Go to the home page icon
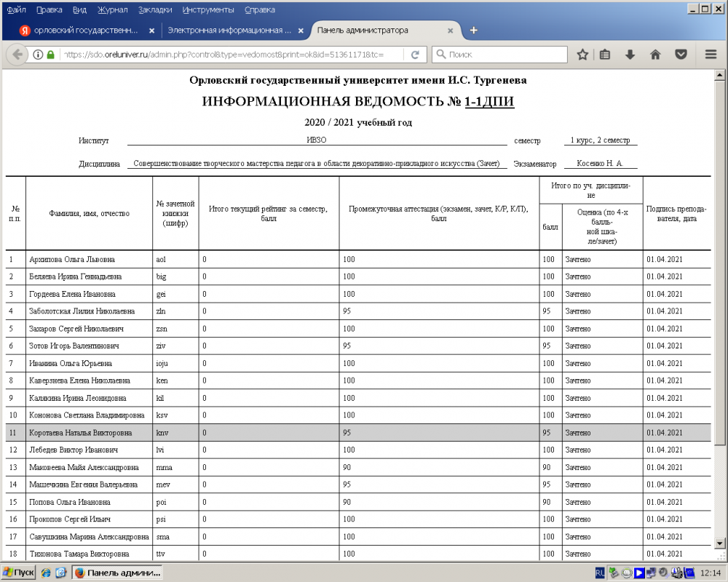 coord(655,55)
